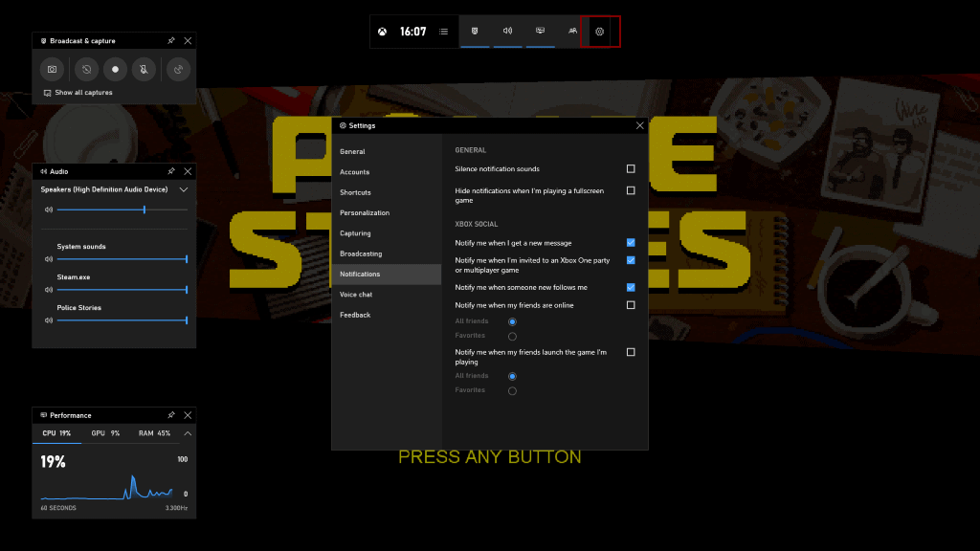Open the widget menu list icon
The height and width of the screenshot is (551, 980).
point(443,31)
